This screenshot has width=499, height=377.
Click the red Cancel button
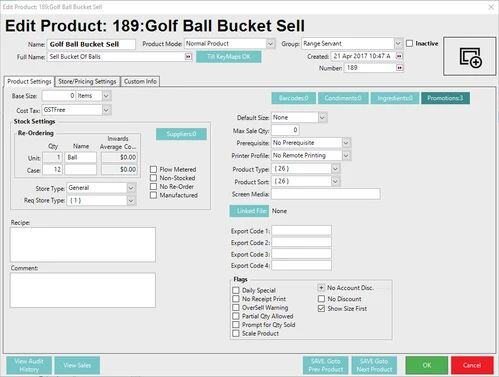click(x=472, y=365)
